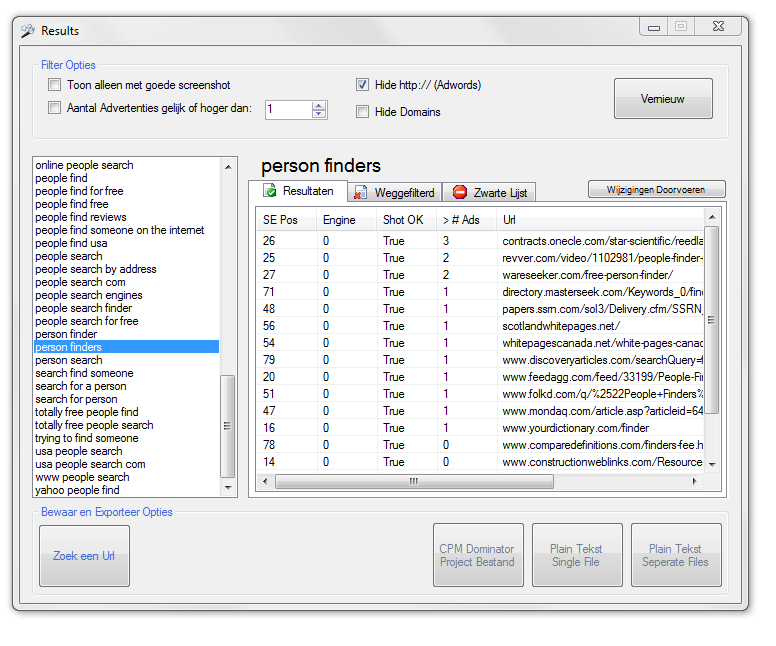Toggle the Hide Domains checkbox

coord(363,112)
